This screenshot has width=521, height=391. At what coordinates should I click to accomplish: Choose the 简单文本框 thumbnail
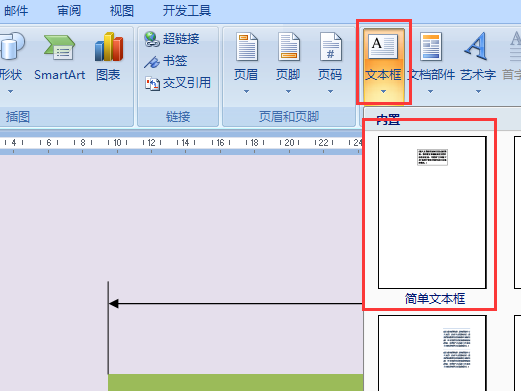coord(432,212)
